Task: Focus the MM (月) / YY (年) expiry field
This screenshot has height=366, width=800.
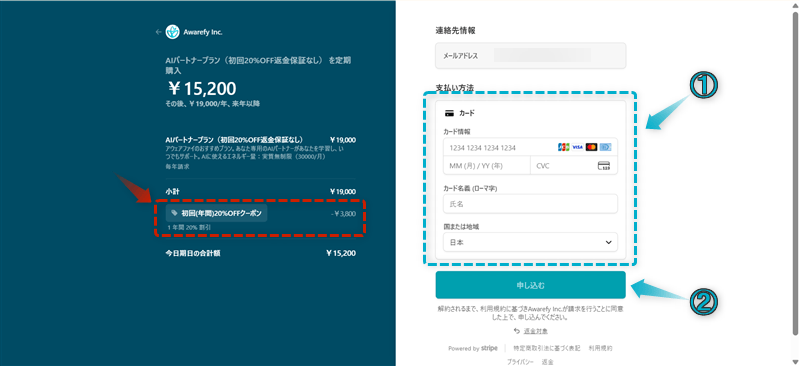Action: point(487,166)
